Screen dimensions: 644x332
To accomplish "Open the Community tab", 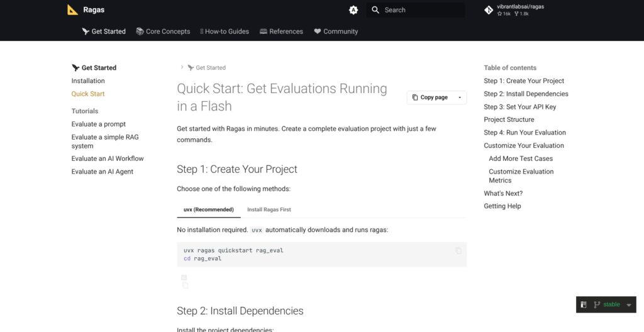I will 336,31.
